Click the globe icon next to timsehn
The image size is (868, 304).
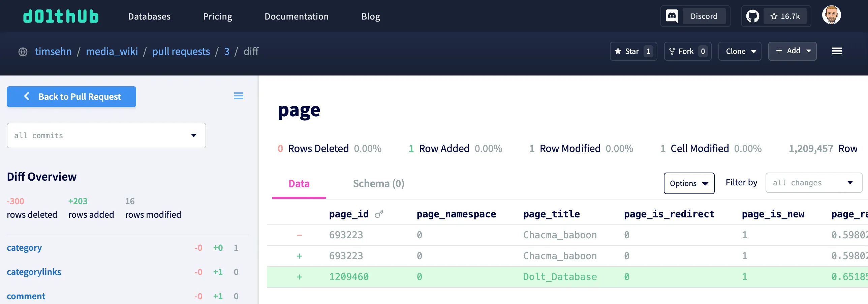tap(23, 52)
